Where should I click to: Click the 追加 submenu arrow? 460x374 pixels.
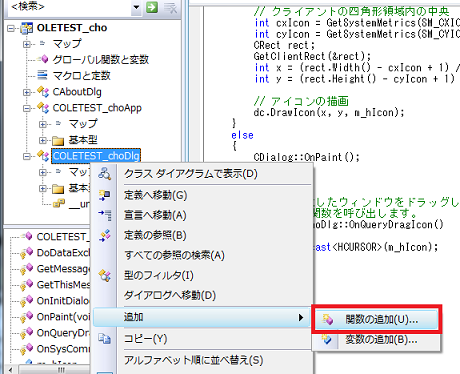pyautogui.click(x=301, y=317)
